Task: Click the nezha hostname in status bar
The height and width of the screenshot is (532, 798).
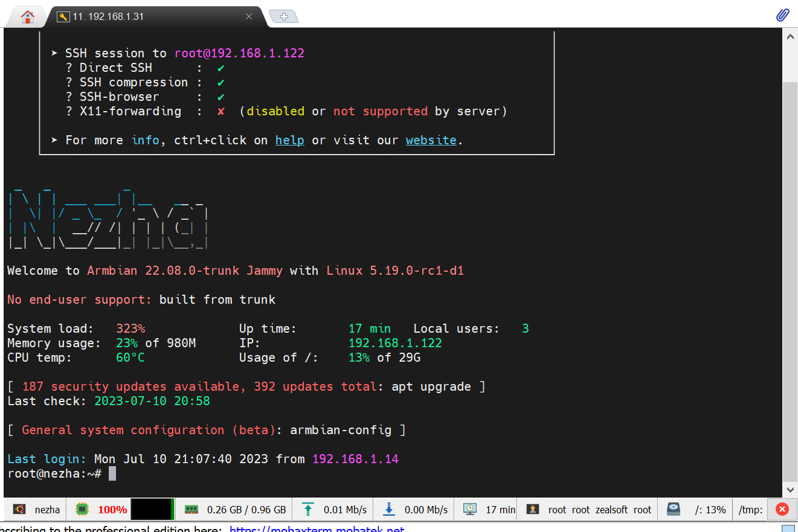Action: tap(47, 510)
